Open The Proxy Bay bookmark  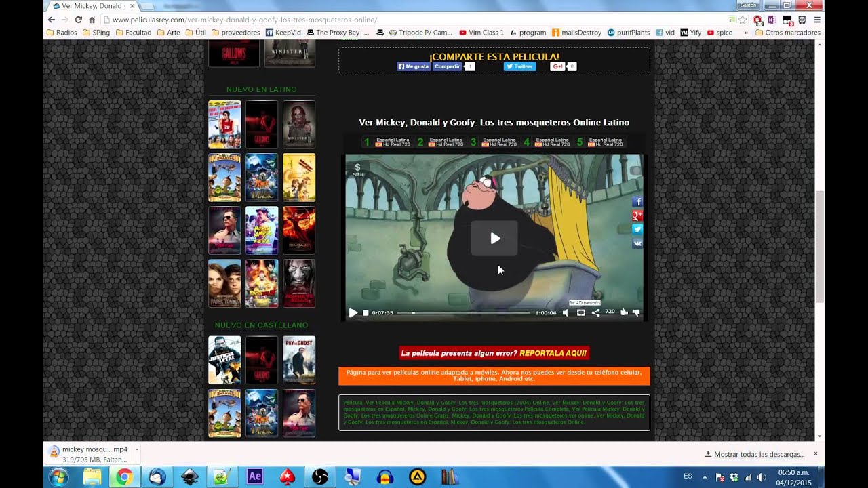pyautogui.click(x=338, y=32)
